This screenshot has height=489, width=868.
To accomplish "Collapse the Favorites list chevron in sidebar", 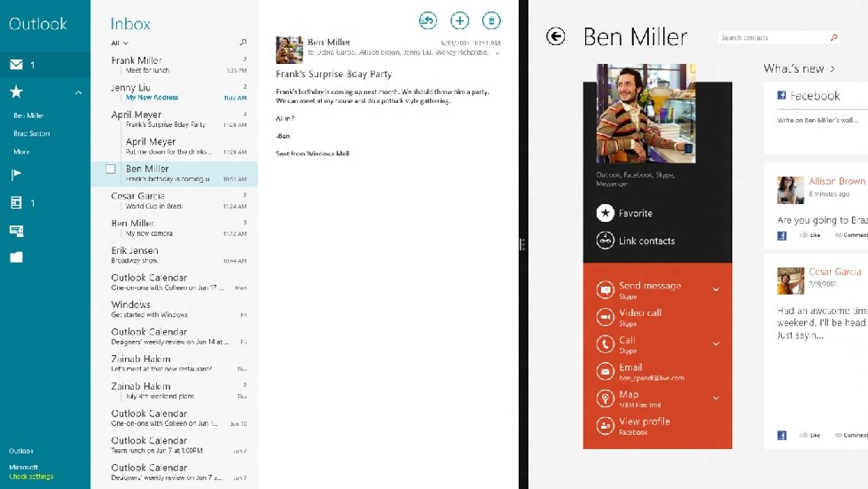I will [x=79, y=92].
